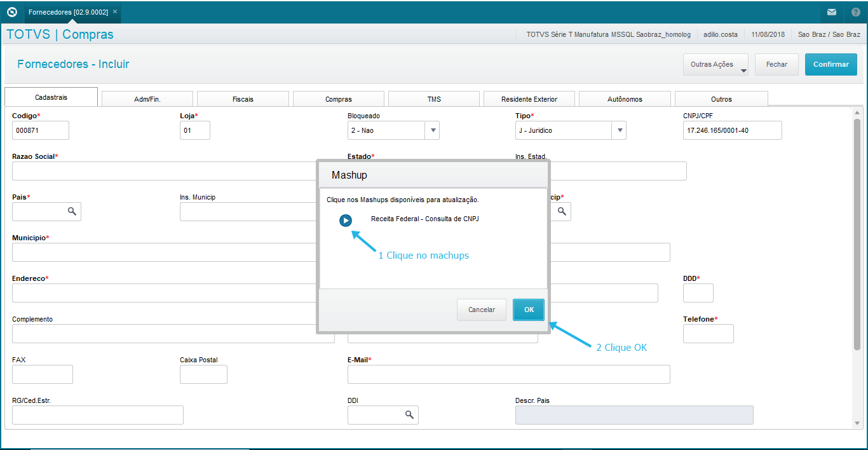Click the scrollbar down arrow
This screenshot has width=868, height=450.
point(857,423)
